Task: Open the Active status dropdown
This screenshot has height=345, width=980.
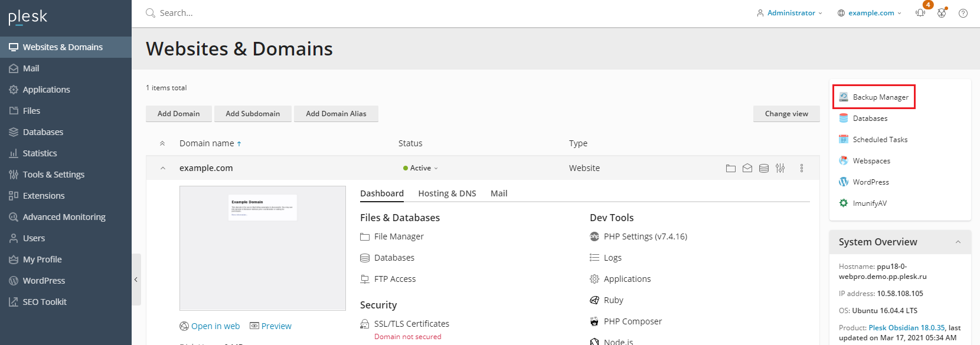Action: click(x=420, y=168)
